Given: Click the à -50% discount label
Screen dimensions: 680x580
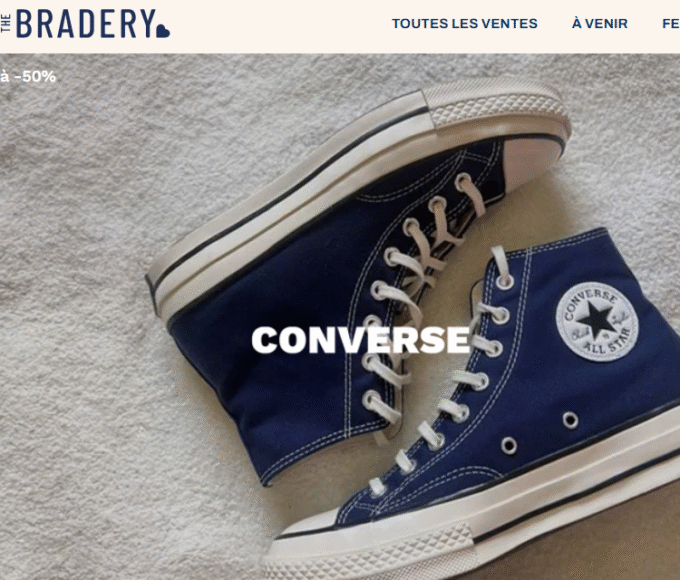Looking at the screenshot, I should [28, 77].
